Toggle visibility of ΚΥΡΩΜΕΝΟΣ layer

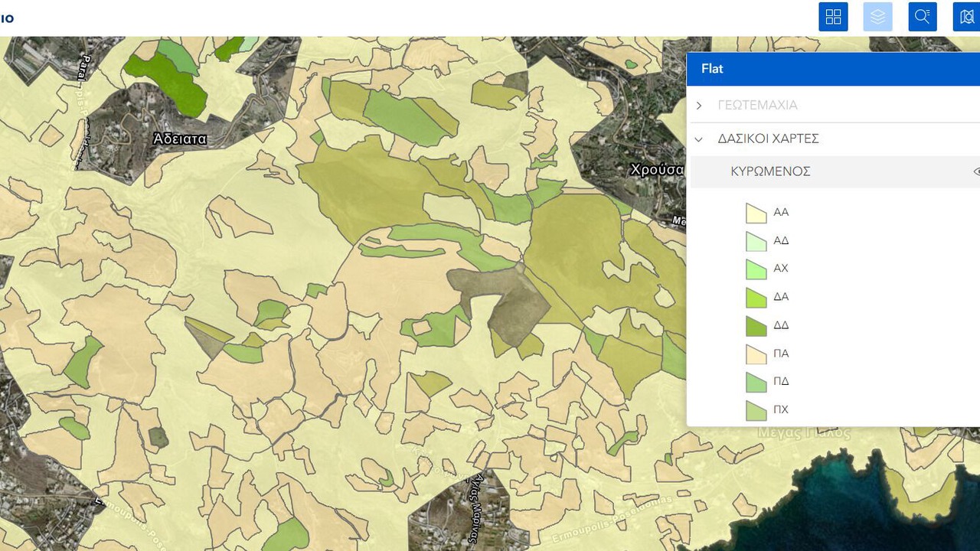pyautogui.click(x=976, y=171)
